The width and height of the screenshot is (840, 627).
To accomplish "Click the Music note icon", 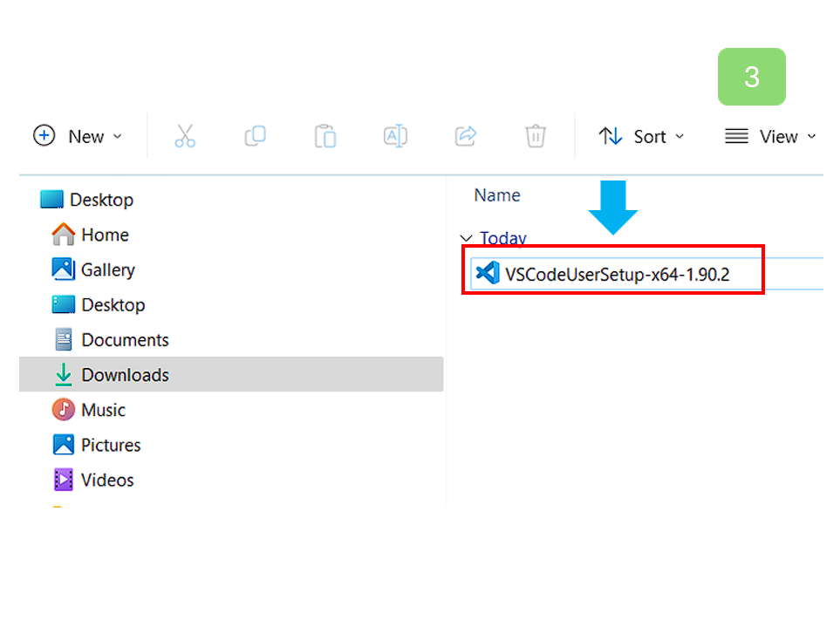I will [x=63, y=410].
